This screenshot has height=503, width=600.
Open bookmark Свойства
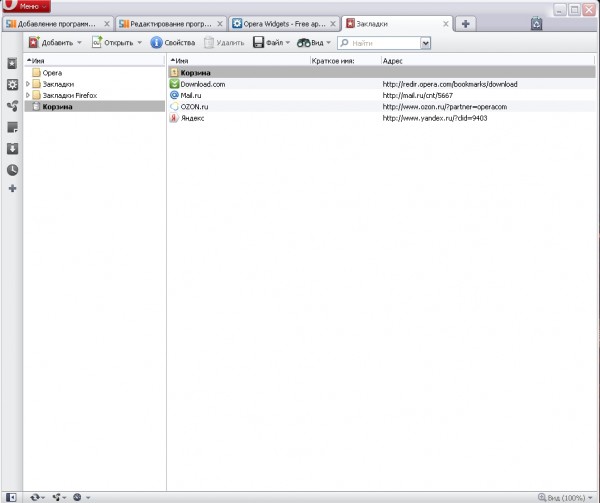pyautogui.click(x=173, y=42)
